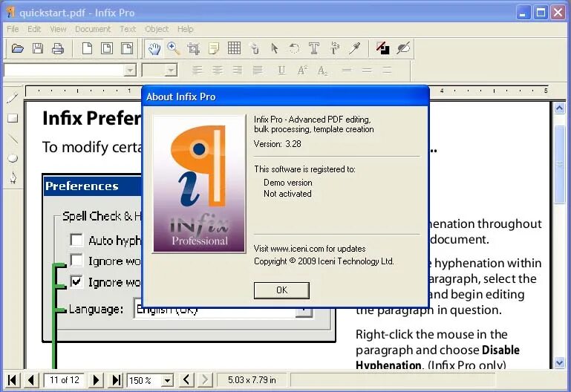Screen dimensions: 571x392
Task: Click the 'This software is registered to:' text
Action: 304,169
